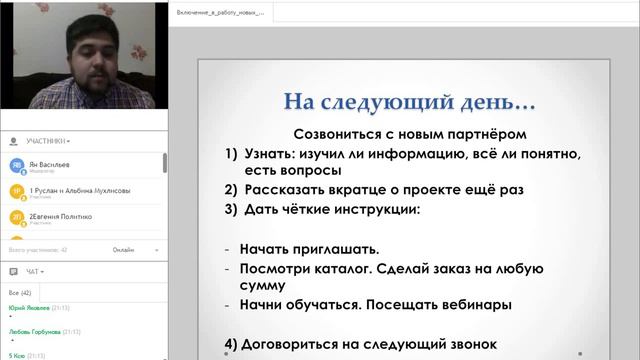640x360 pixels.
Task: Click the total participants count text
Action: pyautogui.click(x=38, y=250)
